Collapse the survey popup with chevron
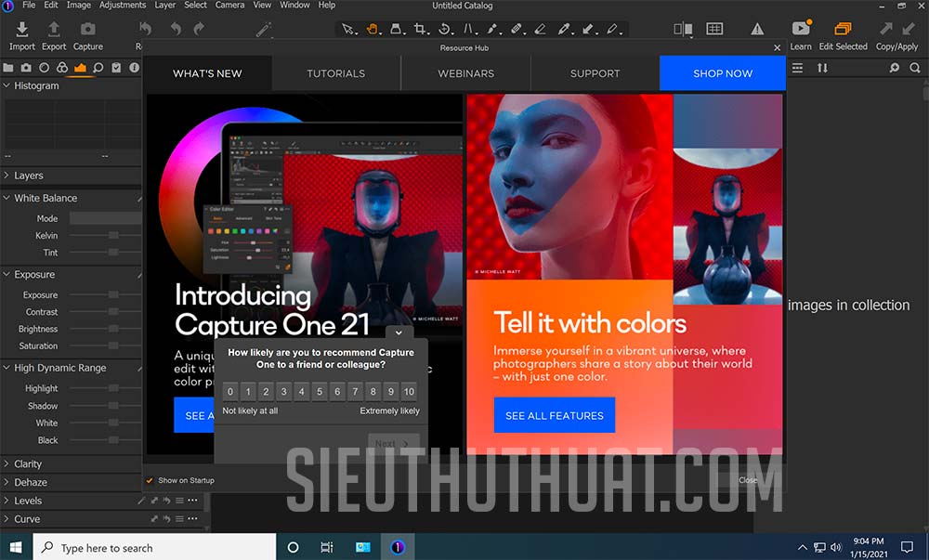 [399, 332]
